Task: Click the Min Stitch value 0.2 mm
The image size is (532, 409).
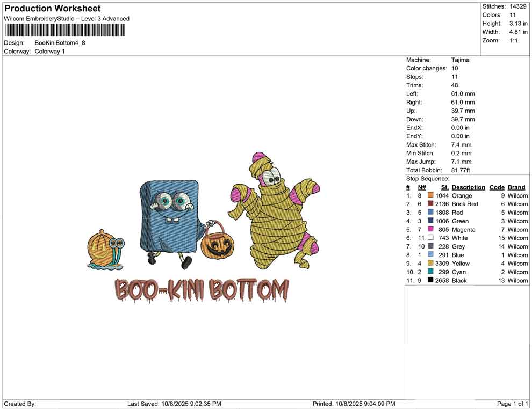Action: pyautogui.click(x=461, y=153)
